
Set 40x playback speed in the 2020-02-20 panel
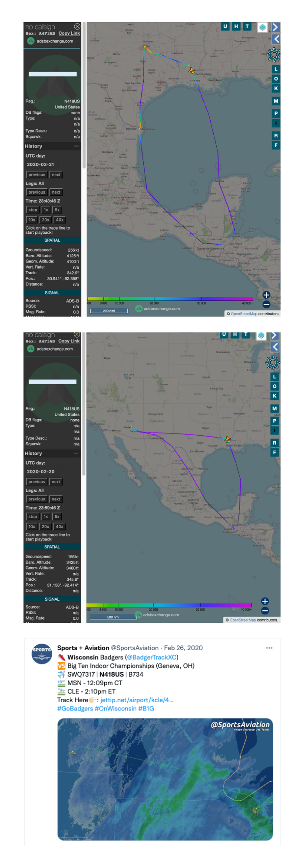click(59, 526)
